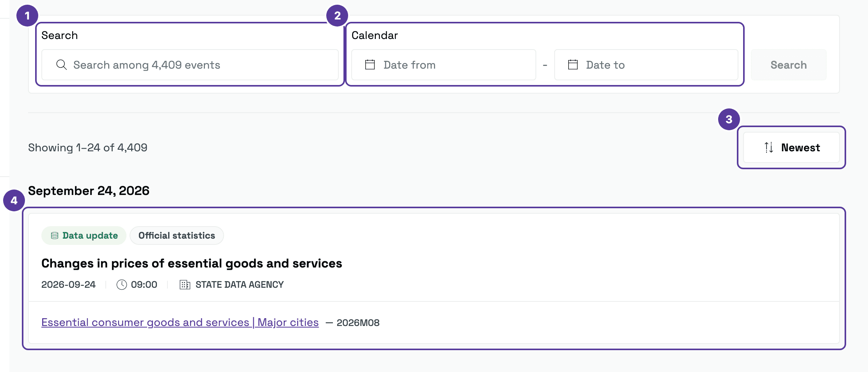Open the Date from picker field
The image size is (868, 372).
(x=444, y=65)
